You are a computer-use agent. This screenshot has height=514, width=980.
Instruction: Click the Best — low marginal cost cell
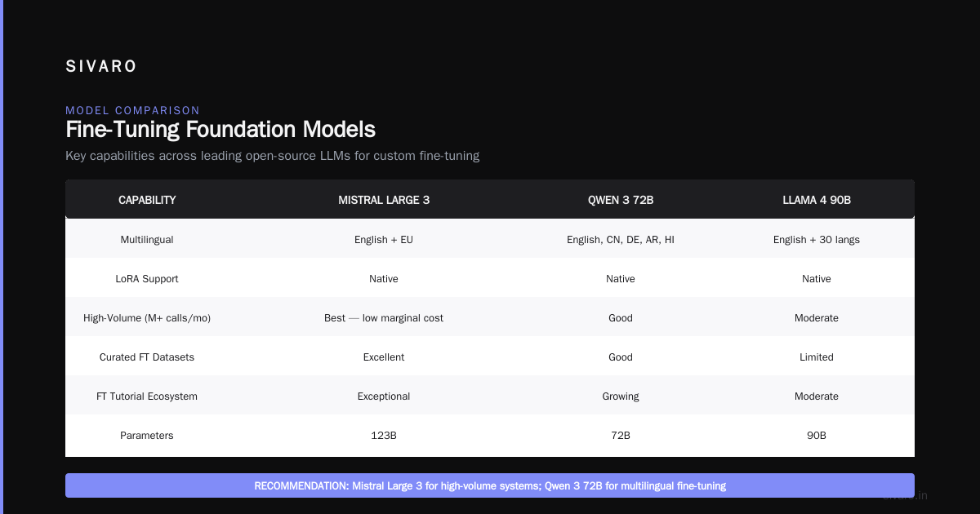click(384, 318)
